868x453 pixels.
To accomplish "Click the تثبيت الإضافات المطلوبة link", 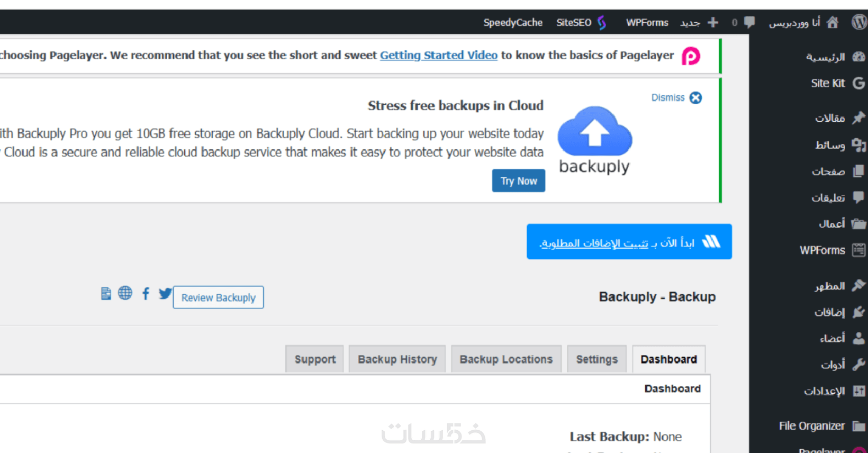I will (x=594, y=243).
